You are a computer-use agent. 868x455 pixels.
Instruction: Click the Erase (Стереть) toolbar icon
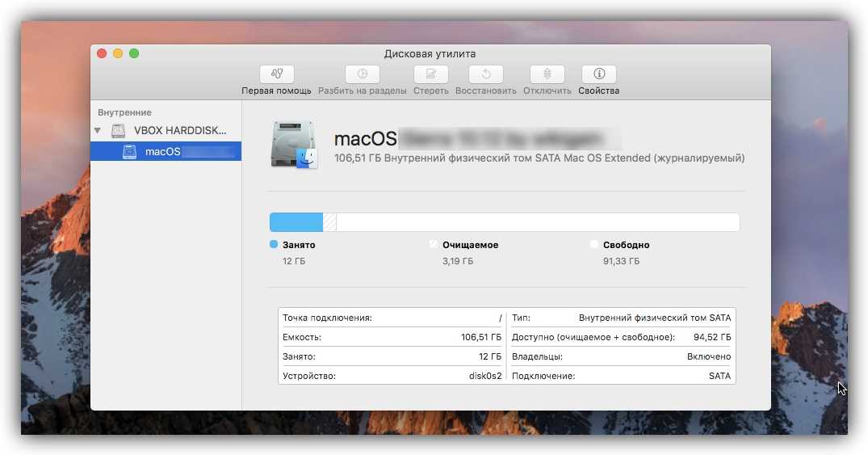click(430, 74)
